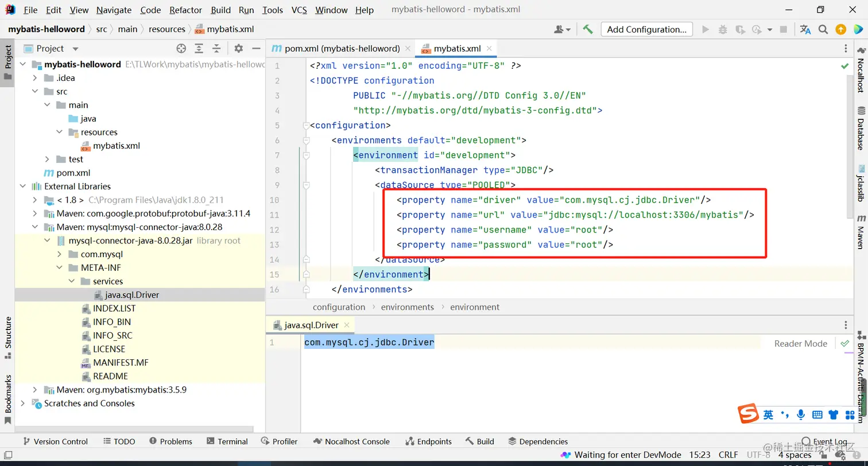Image resolution: width=868 pixels, height=466 pixels.
Task: Open Search Everywhere magnifier icon
Action: (x=823, y=29)
